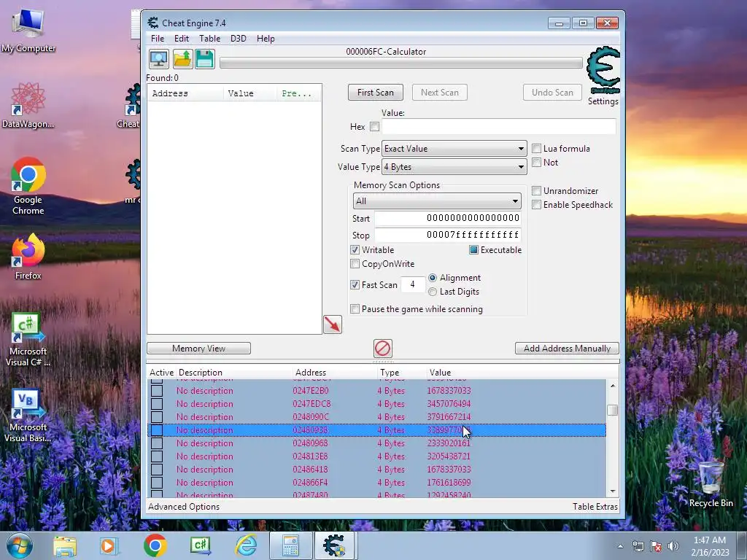
Task: Click the volume speaker tray icon
Action: (x=673, y=546)
